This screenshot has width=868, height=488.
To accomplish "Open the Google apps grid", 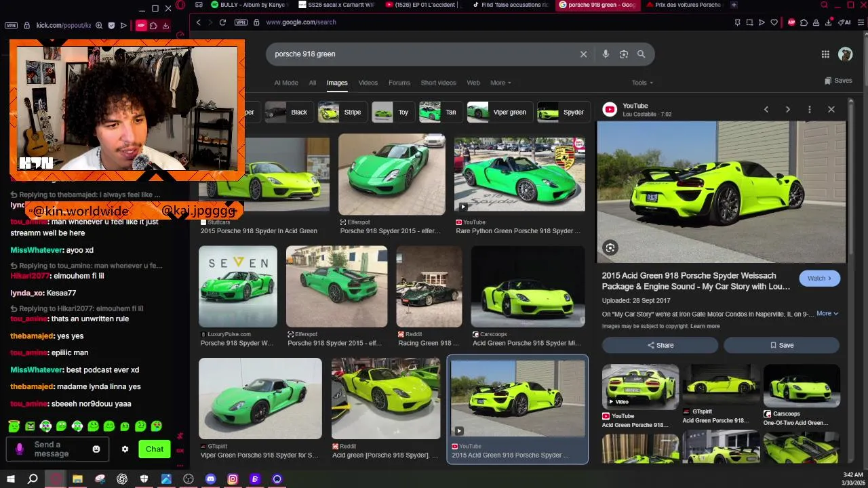I will click(825, 54).
